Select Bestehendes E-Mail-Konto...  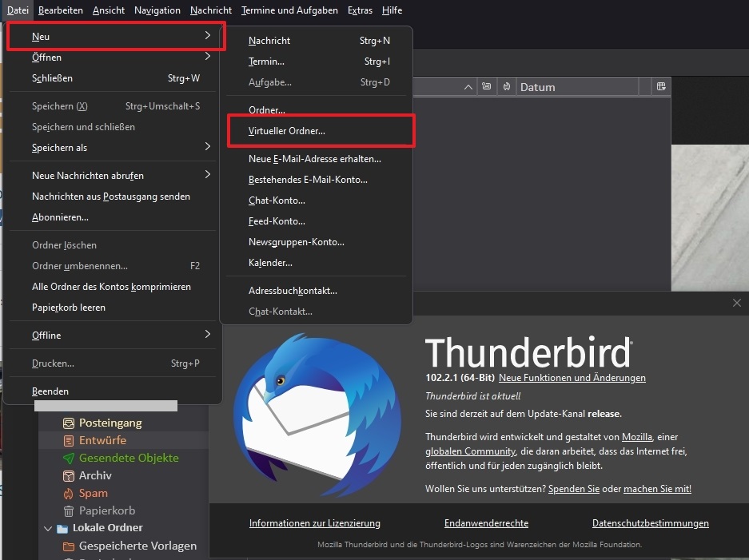(x=316, y=180)
